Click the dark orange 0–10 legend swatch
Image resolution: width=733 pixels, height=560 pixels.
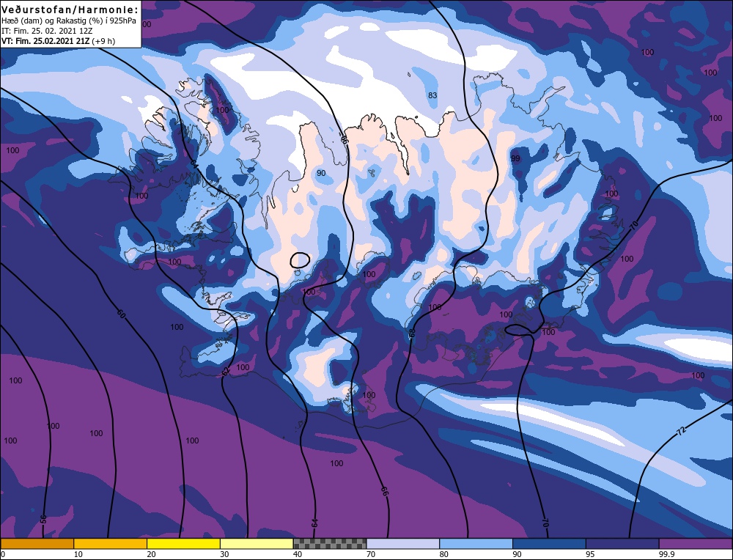pos(37,543)
